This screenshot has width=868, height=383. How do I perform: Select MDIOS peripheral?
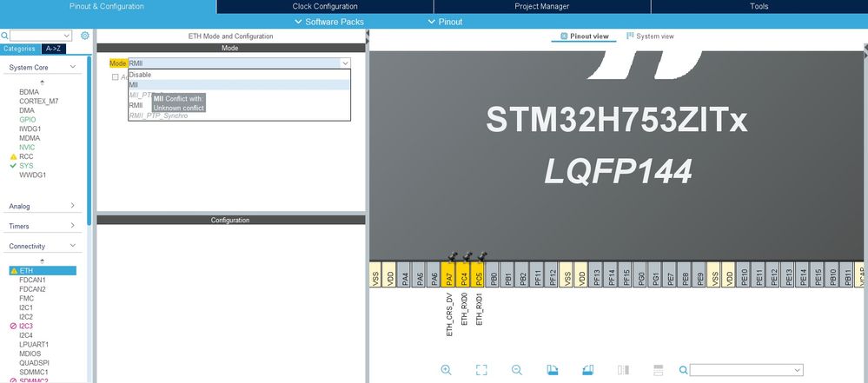point(30,353)
